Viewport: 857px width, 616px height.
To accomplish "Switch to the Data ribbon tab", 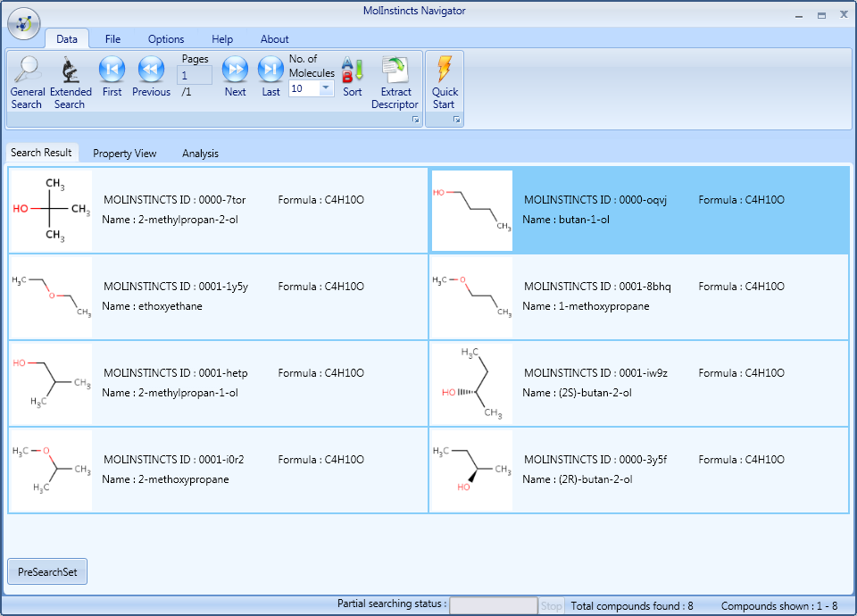I will pyautogui.click(x=67, y=38).
